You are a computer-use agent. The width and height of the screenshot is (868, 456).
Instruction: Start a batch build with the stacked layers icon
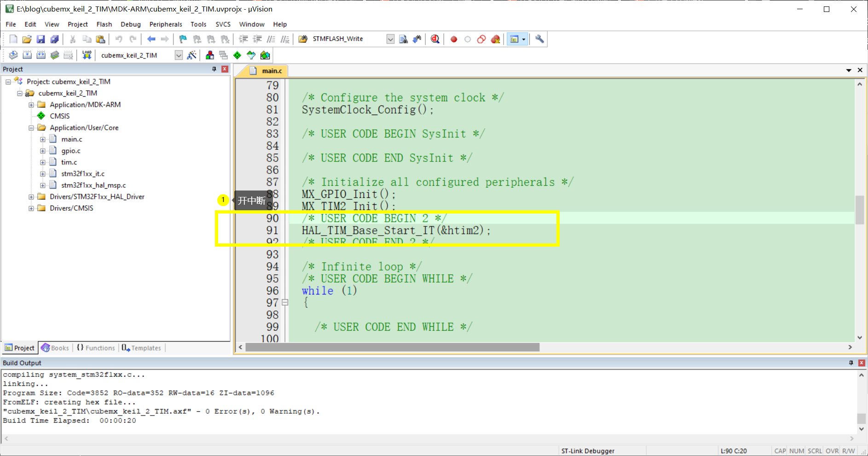coord(55,55)
